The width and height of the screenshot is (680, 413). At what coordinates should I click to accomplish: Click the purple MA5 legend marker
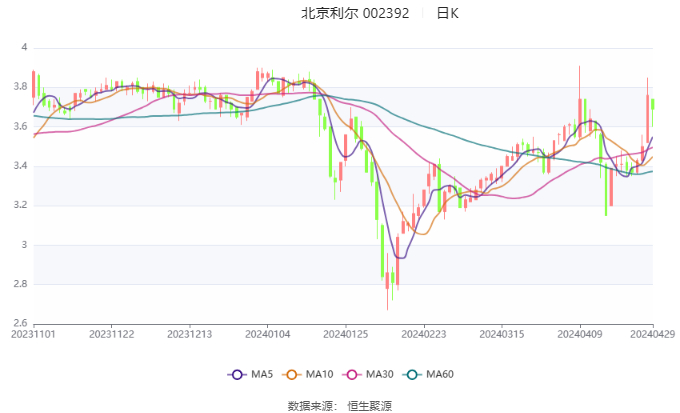[x=237, y=374]
